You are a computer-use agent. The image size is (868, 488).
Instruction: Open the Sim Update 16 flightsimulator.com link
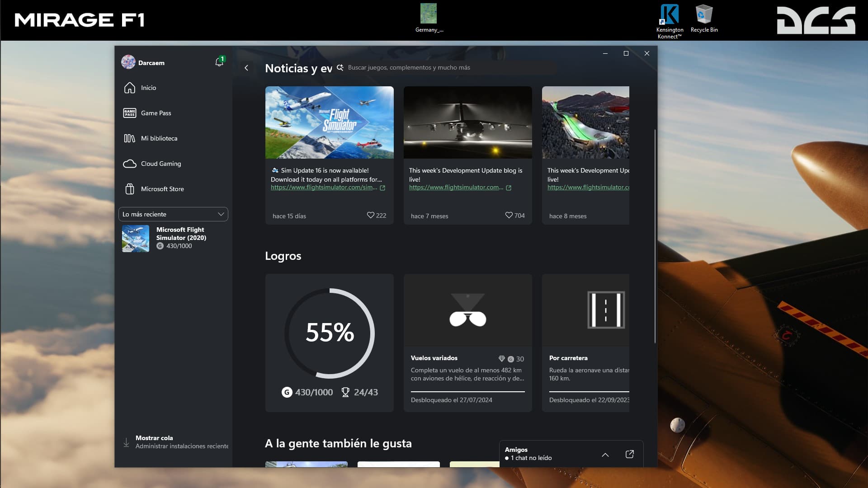coord(324,188)
